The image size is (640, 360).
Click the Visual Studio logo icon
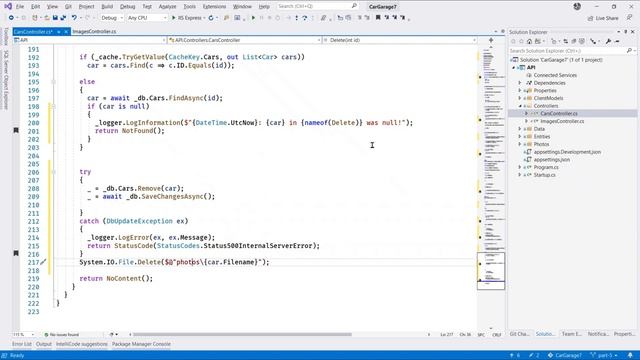[8, 6]
